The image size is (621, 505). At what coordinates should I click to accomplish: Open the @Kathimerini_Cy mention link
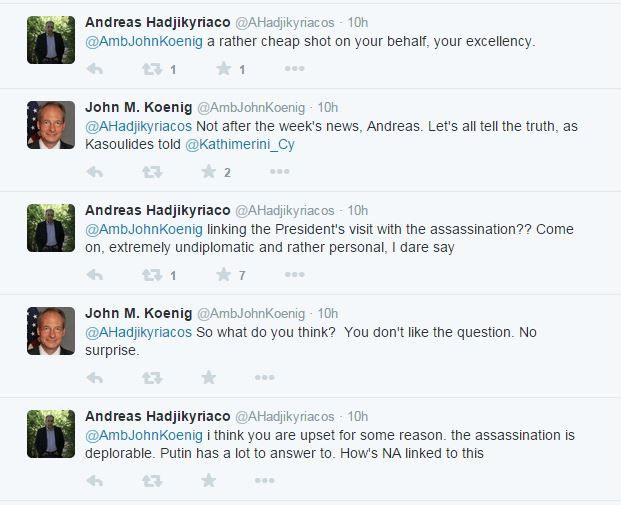[240, 145]
